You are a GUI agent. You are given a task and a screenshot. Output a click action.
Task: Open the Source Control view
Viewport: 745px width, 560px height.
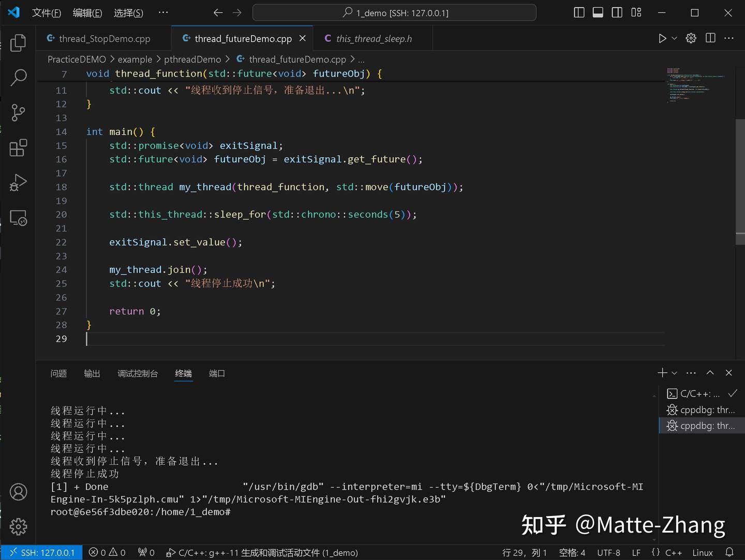[19, 112]
